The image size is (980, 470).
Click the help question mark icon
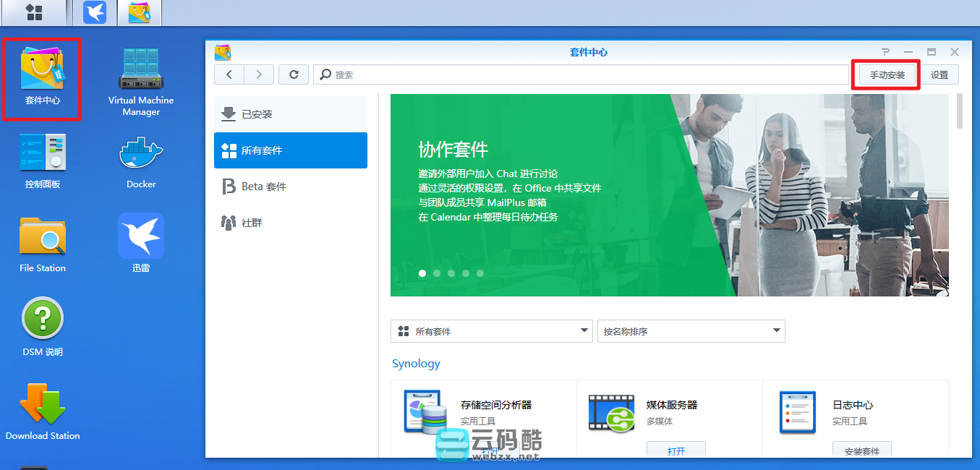(x=885, y=51)
